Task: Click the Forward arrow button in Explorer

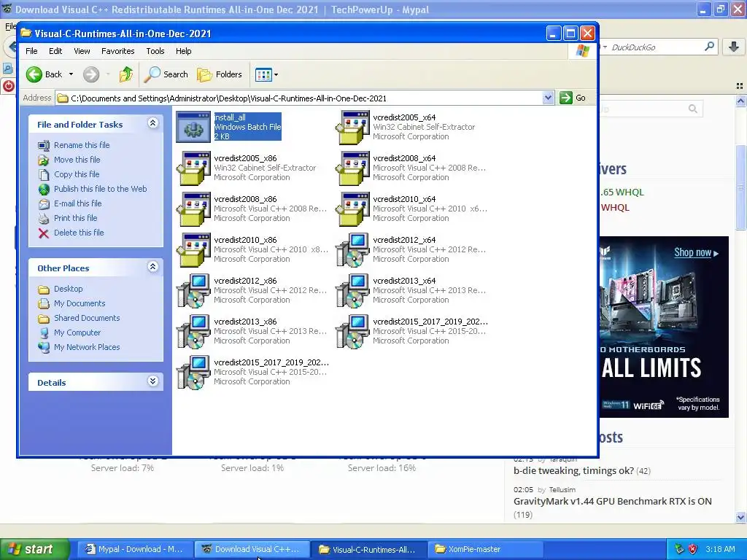Action: [x=91, y=74]
